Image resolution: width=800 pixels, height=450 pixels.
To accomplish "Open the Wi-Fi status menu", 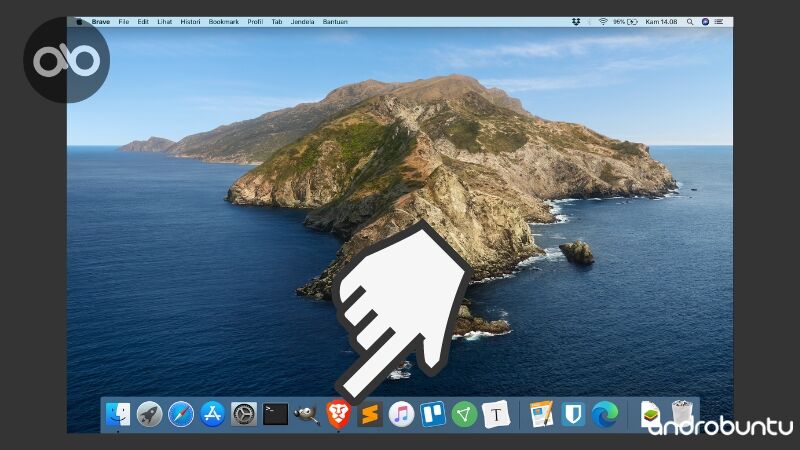I will [x=603, y=22].
